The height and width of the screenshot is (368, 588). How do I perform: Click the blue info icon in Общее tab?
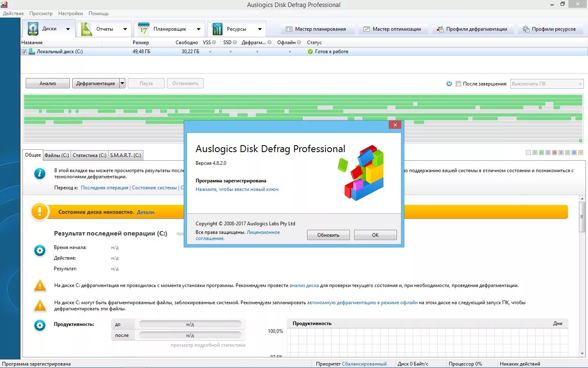click(40, 174)
